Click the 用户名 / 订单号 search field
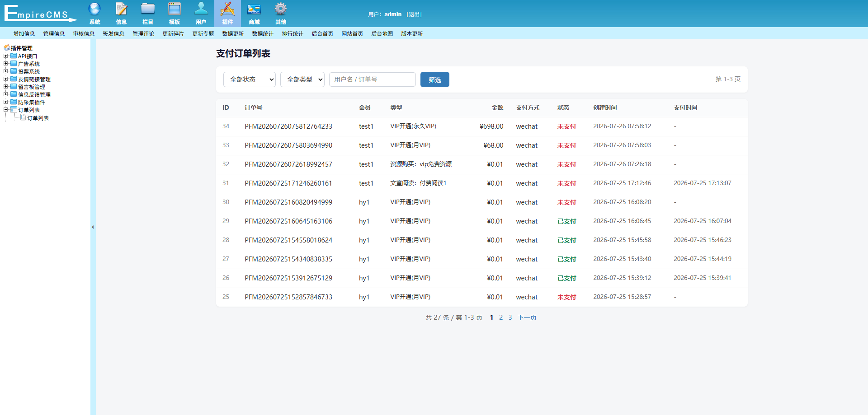 [373, 79]
